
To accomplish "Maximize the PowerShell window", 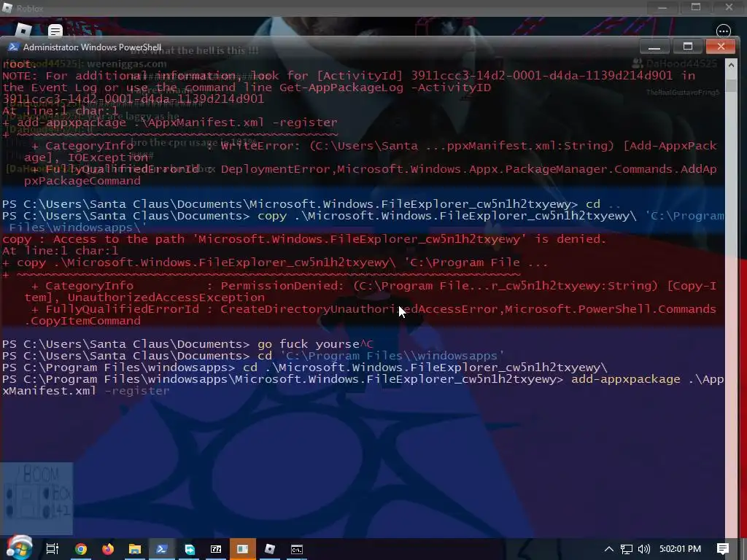I will pos(687,46).
